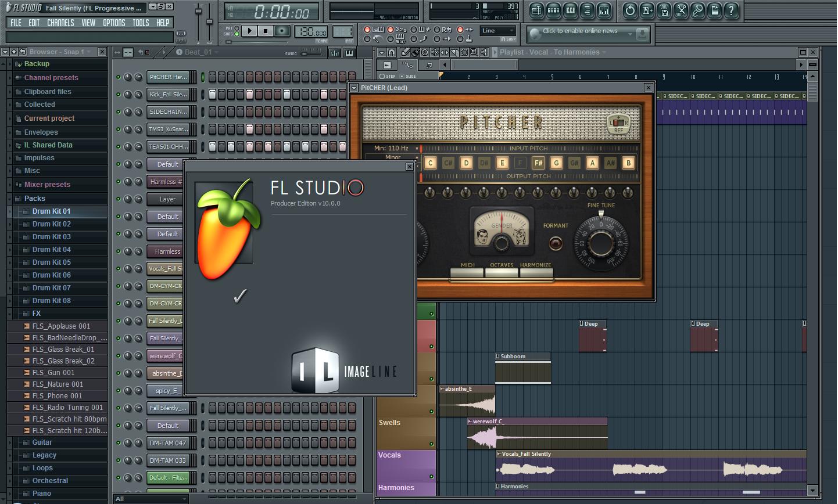Viewport: 838px width, 504px height.
Task: Mute the SIDECHAIN channel green LED
Action: [118, 111]
